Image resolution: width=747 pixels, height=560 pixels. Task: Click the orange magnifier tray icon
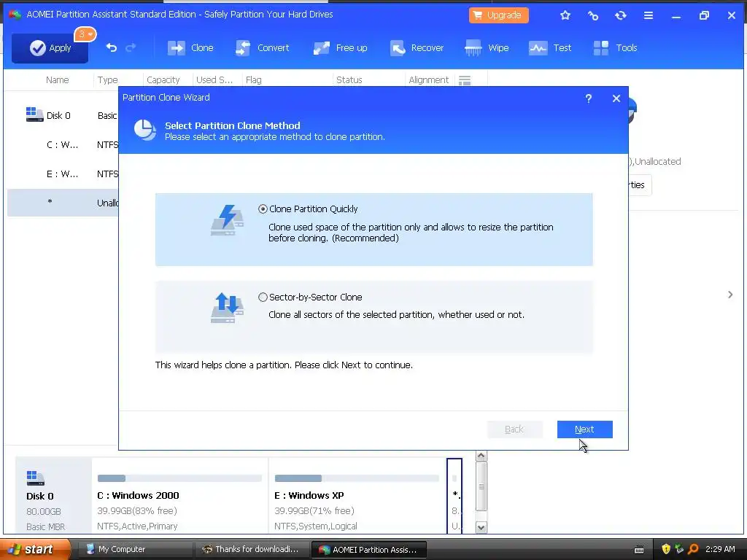click(x=693, y=550)
